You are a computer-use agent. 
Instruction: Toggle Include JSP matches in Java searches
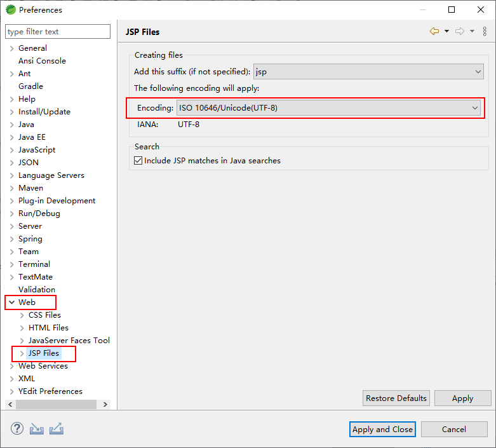click(138, 161)
